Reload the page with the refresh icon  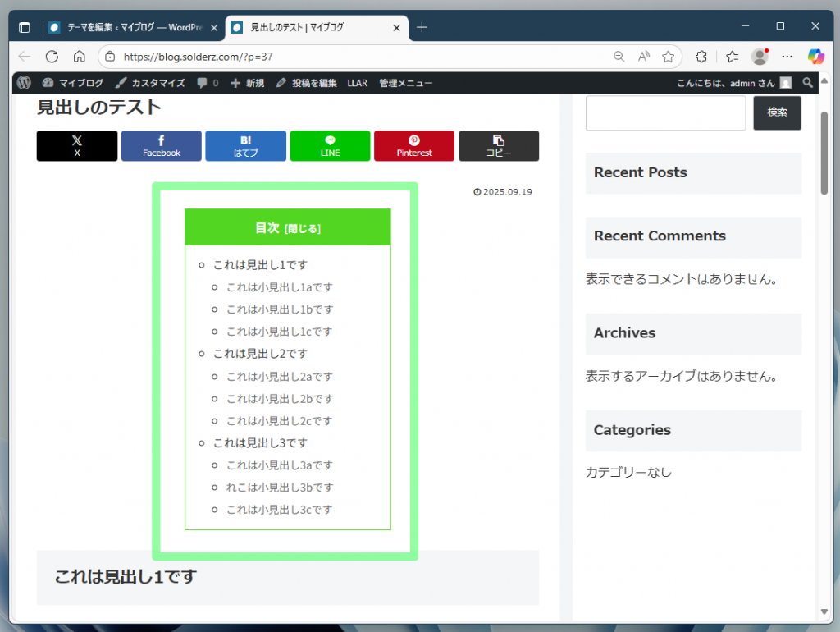click(x=51, y=56)
